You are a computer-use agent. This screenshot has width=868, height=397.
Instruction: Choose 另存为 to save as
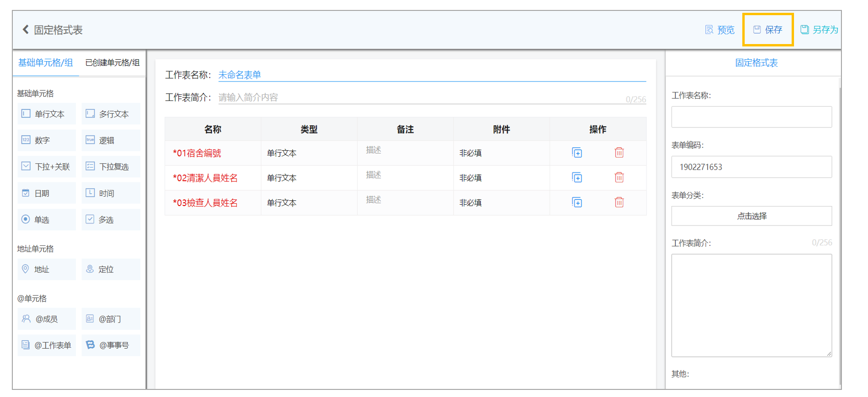pos(819,30)
